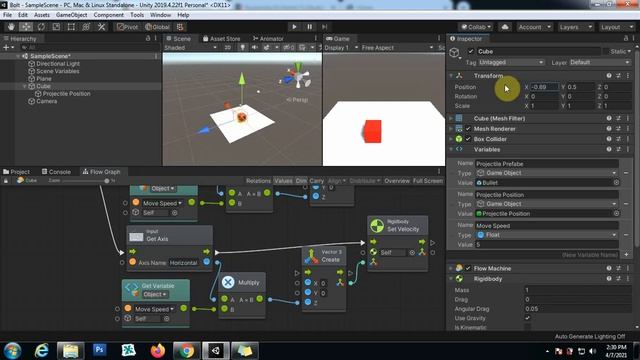Screen dimensions: 640x360
Task: Click the object picker next to the Bullet value
Action: tap(616, 182)
